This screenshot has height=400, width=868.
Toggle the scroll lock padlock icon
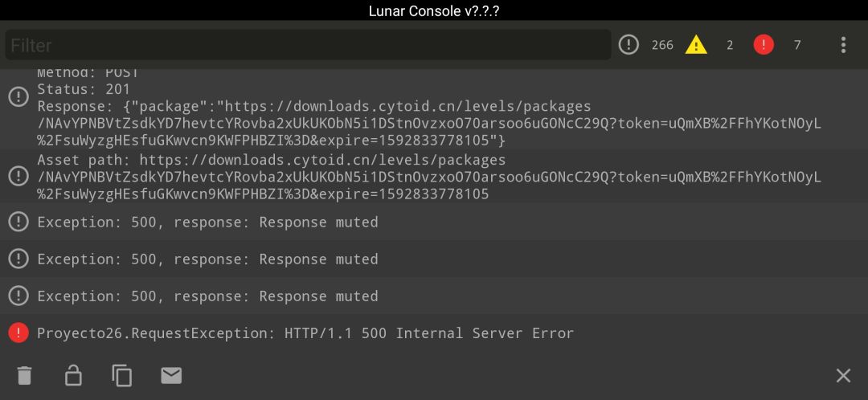[73, 375]
